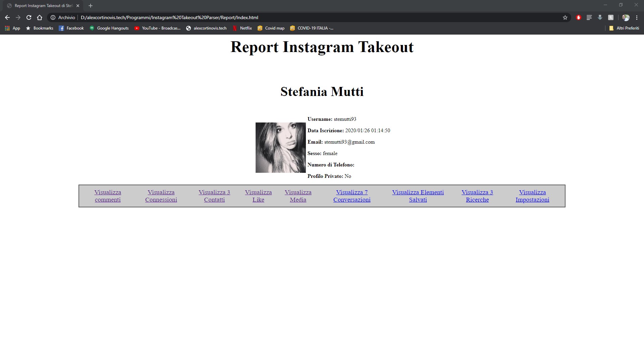Screen dimensions: 644x349
Task: Open the Chrome three-dot menu
Action: pos(637,17)
